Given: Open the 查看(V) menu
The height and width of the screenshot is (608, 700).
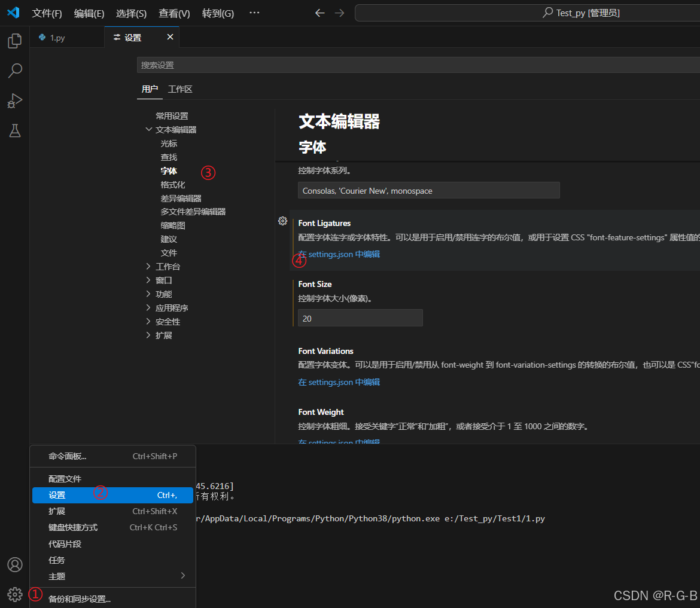Looking at the screenshot, I should pyautogui.click(x=174, y=13).
